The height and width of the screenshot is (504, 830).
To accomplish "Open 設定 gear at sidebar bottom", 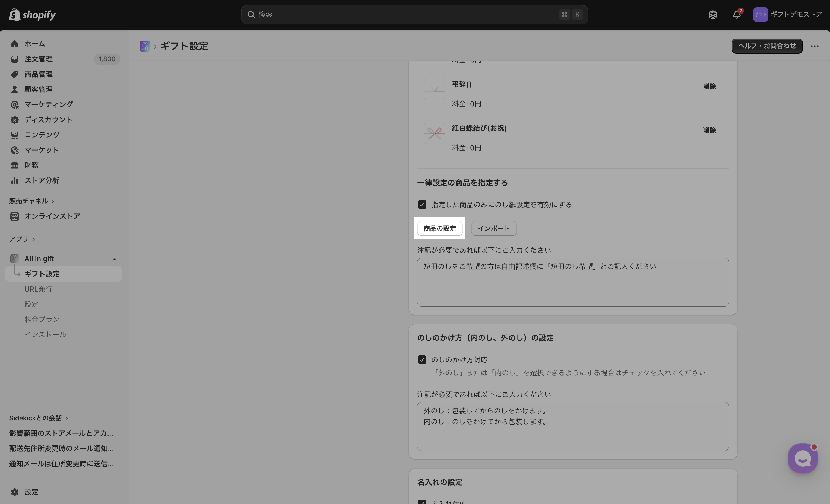I will pyautogui.click(x=14, y=492).
